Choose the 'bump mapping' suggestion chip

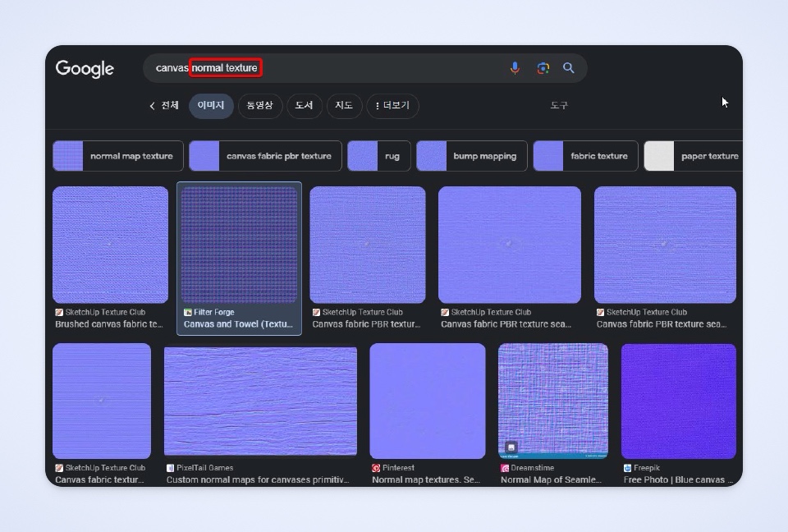tap(471, 156)
